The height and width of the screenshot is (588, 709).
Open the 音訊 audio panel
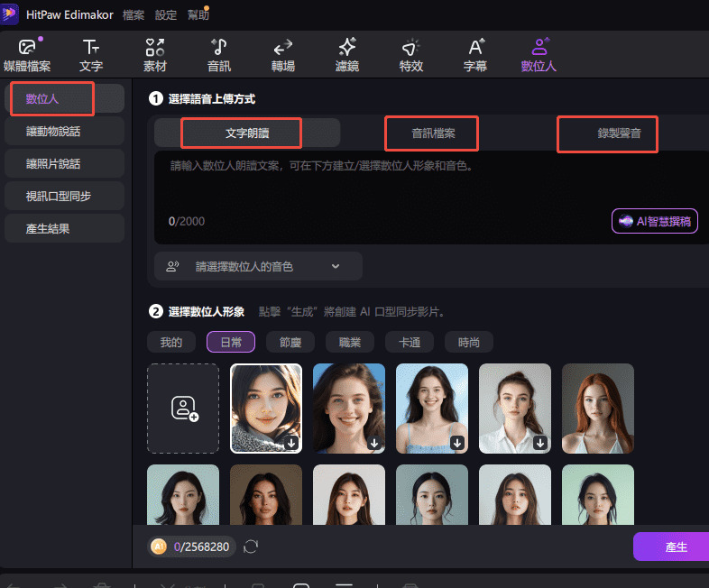pos(219,54)
